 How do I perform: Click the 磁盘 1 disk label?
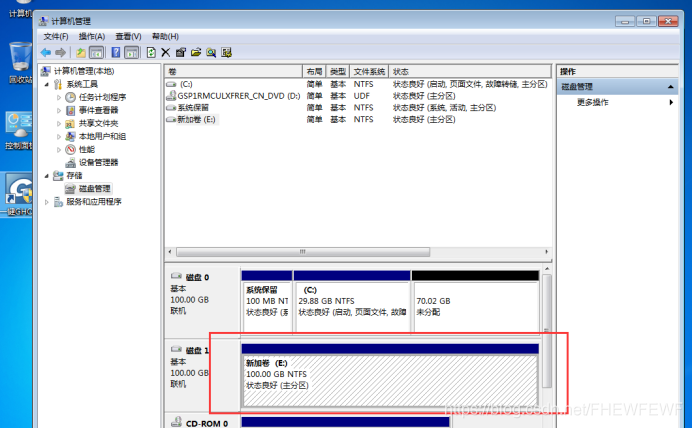197,351
